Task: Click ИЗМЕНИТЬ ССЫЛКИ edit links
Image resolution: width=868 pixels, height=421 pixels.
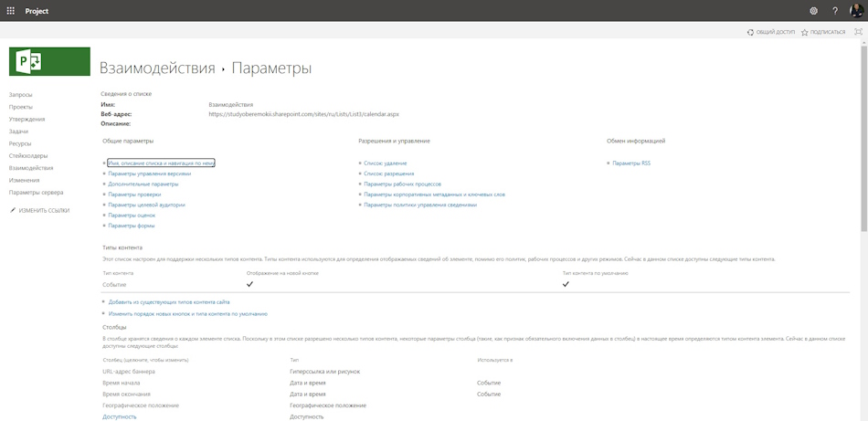Action: 39,210
